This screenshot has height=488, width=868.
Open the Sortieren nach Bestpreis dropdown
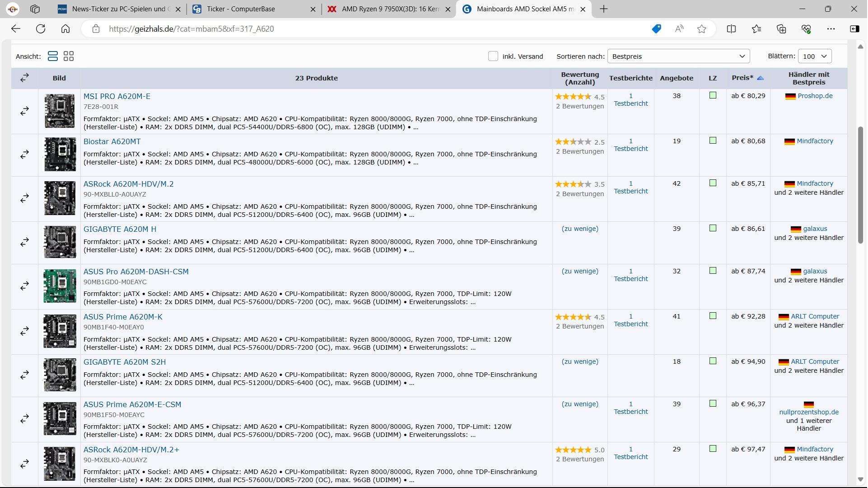pyautogui.click(x=678, y=56)
